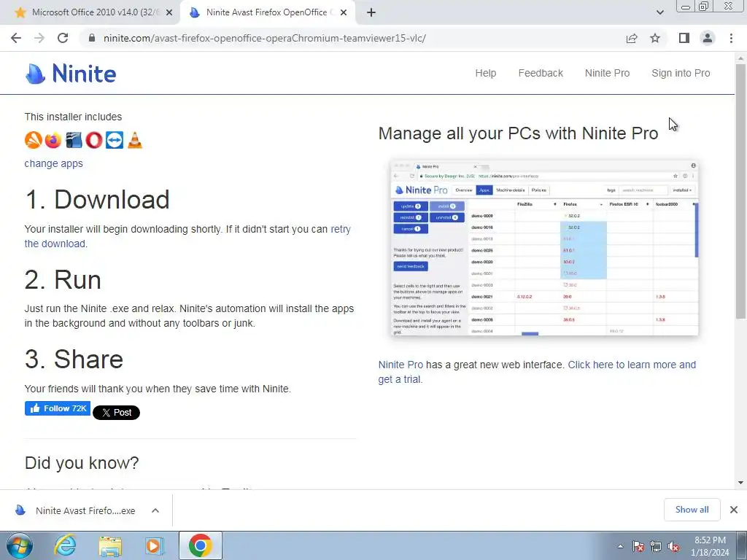Click Show all downloads button
Image resolution: width=747 pixels, height=560 pixels.
point(692,510)
